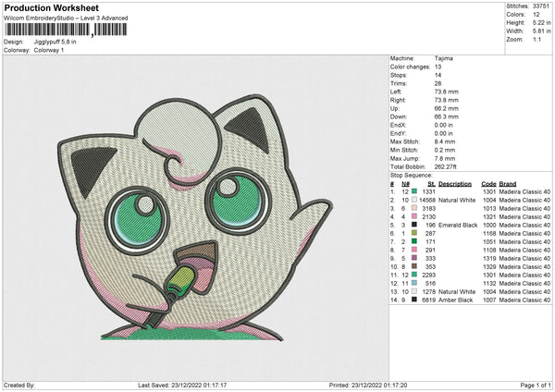Select the Max Jump value 7.8 mm
The image size is (555, 392).
tap(445, 158)
